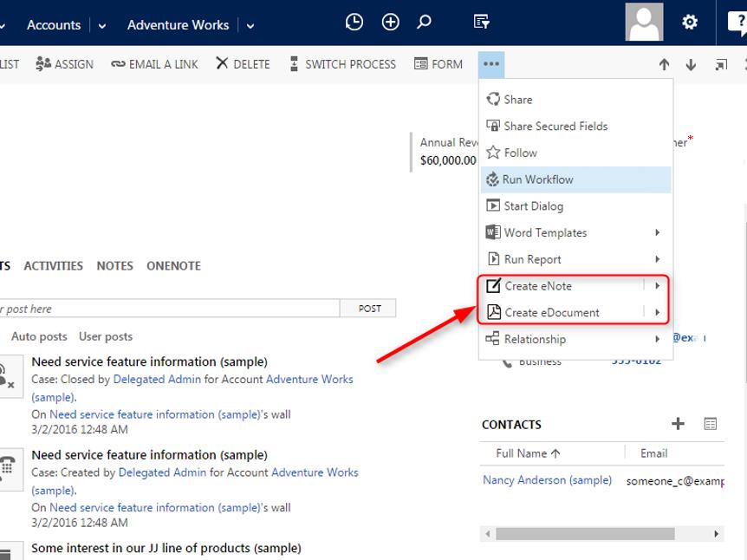Go to previous record up arrow
747x560 pixels.
click(x=664, y=64)
